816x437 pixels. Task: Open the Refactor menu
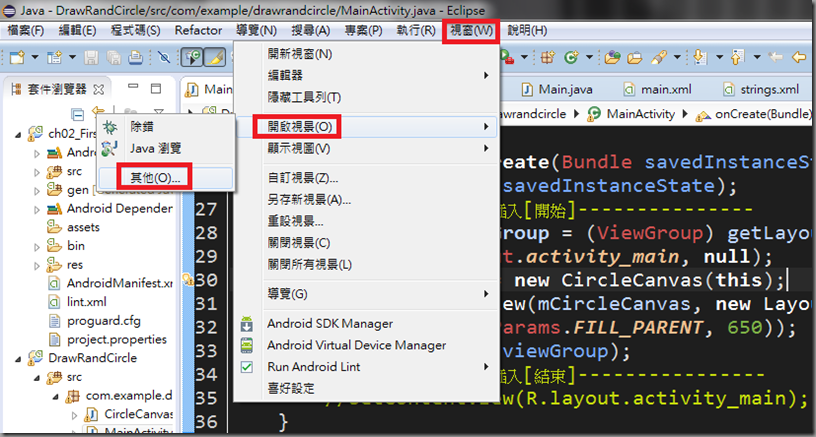[198, 30]
